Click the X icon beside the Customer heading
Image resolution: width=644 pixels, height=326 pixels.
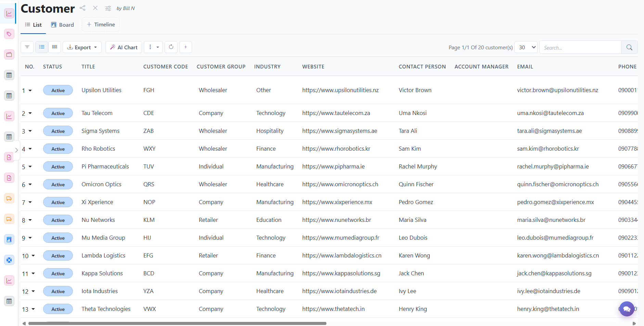pyautogui.click(x=95, y=8)
